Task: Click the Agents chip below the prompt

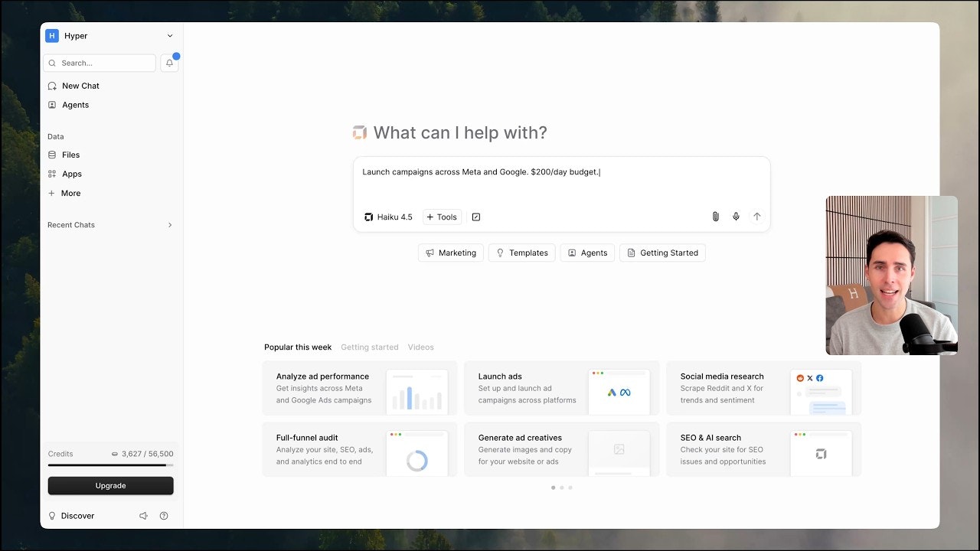Action: (587, 253)
